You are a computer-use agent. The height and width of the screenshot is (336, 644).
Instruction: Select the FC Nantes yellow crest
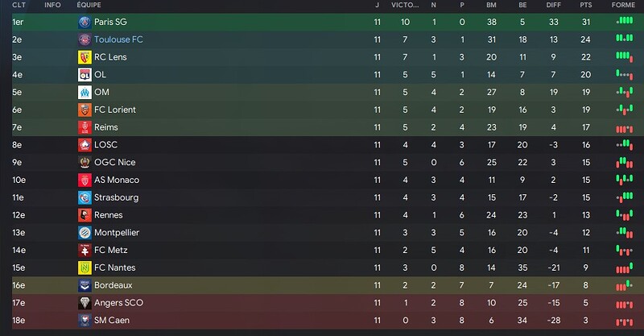(85, 268)
